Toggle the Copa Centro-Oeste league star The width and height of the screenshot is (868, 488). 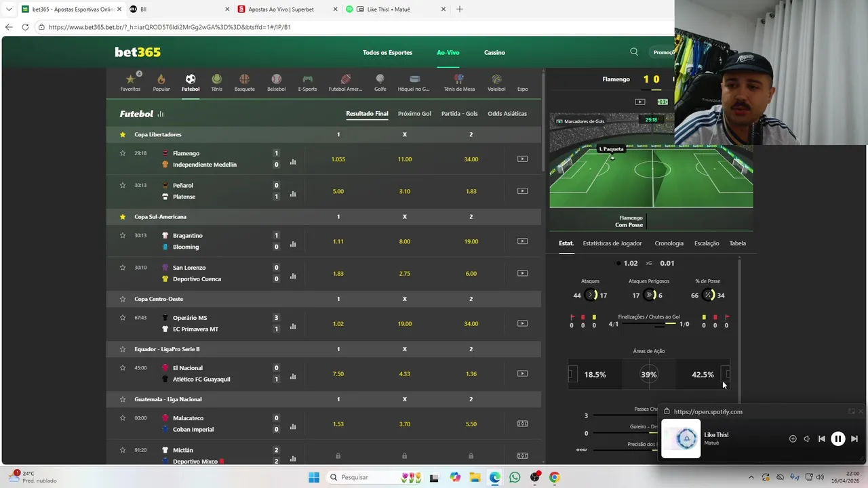(123, 299)
